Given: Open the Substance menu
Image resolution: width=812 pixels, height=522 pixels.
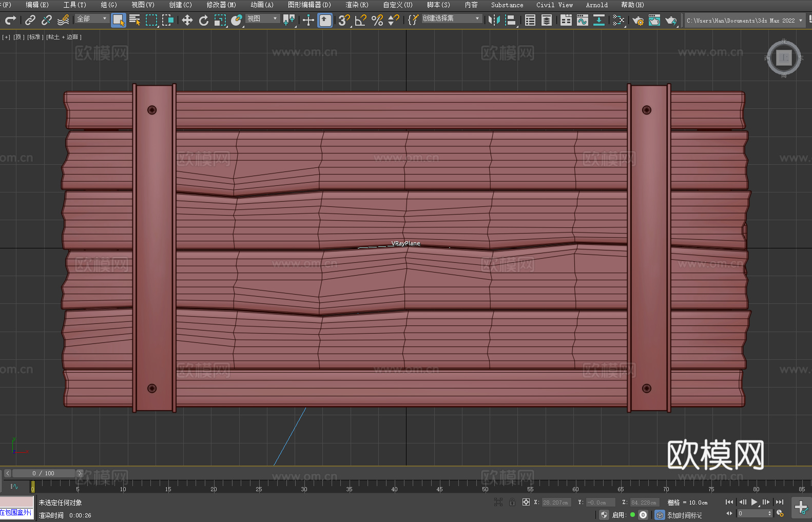Looking at the screenshot, I should click(x=507, y=5).
